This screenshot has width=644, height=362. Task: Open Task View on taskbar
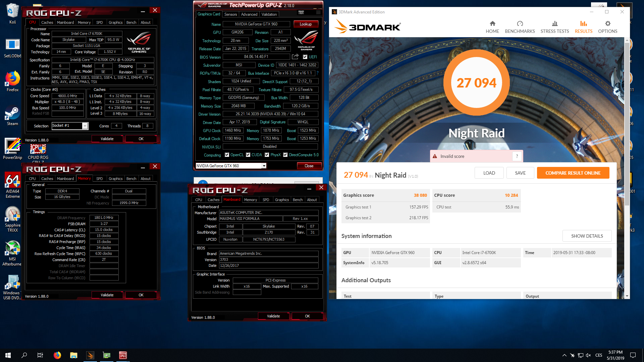point(40,355)
